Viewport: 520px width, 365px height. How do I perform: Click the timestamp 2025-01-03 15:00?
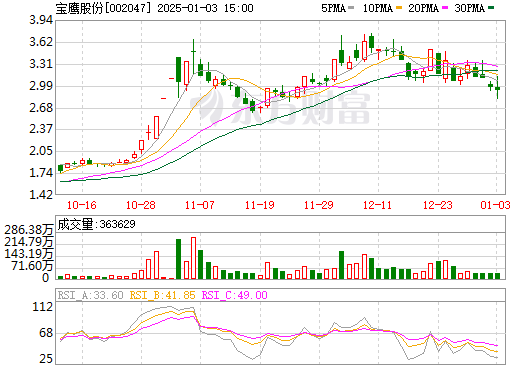[x=205, y=8]
